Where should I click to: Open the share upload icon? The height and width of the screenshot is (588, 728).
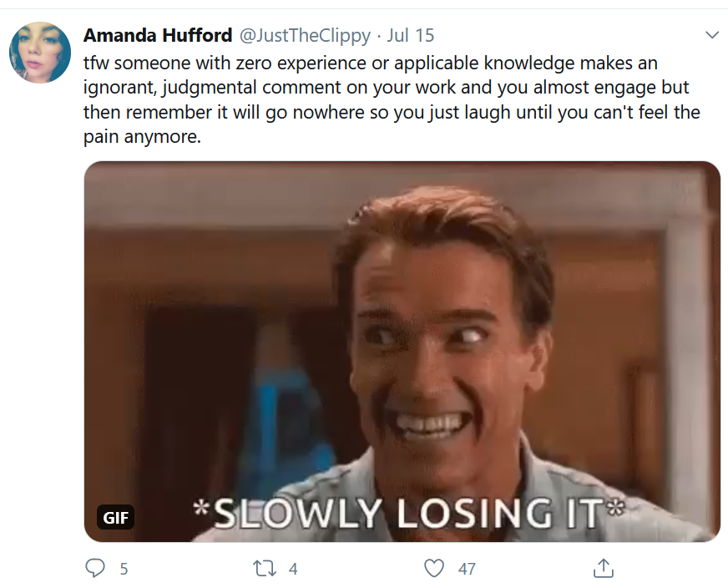(x=603, y=568)
